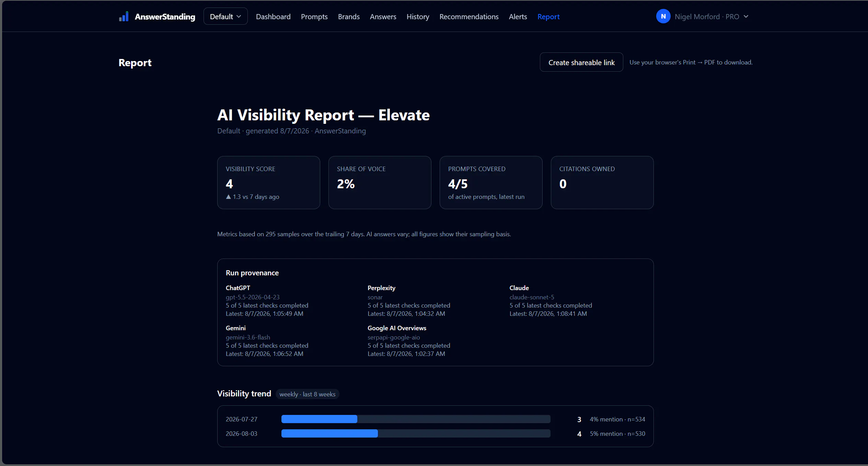Screen dimensions: 868x466
Task: Click the Create shareable link button
Action: click(581, 62)
